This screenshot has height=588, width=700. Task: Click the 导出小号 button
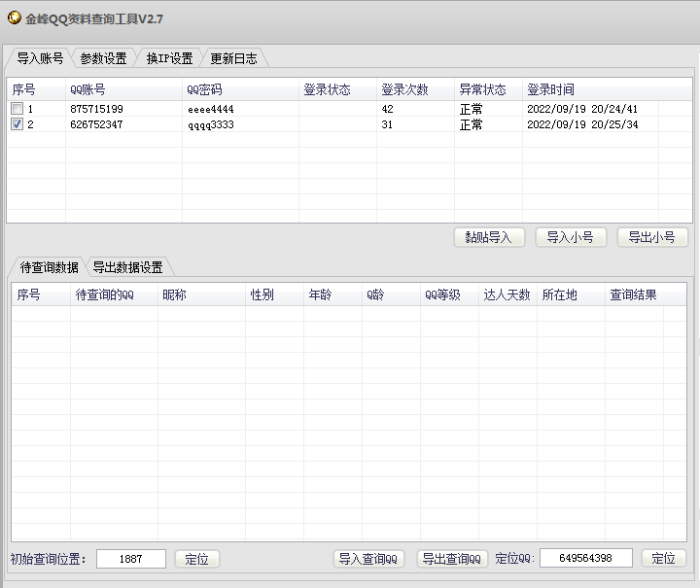coord(652,237)
